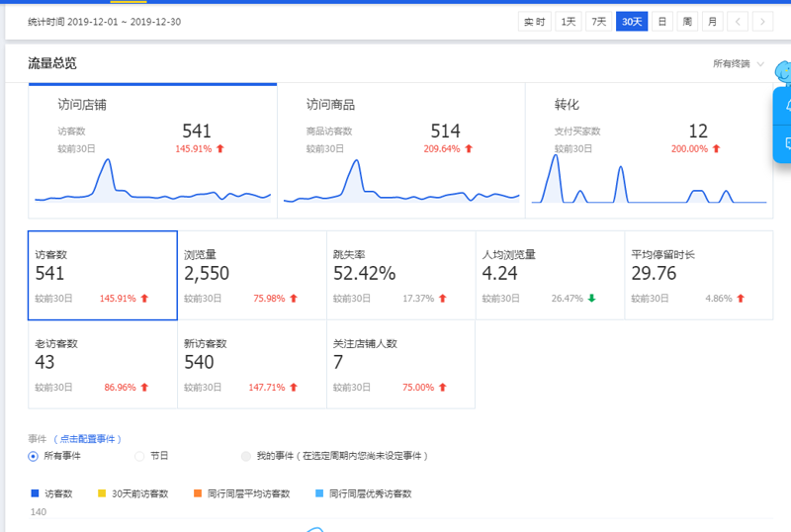Go to next period with right arrow
This screenshot has height=532, width=791.
click(x=762, y=22)
